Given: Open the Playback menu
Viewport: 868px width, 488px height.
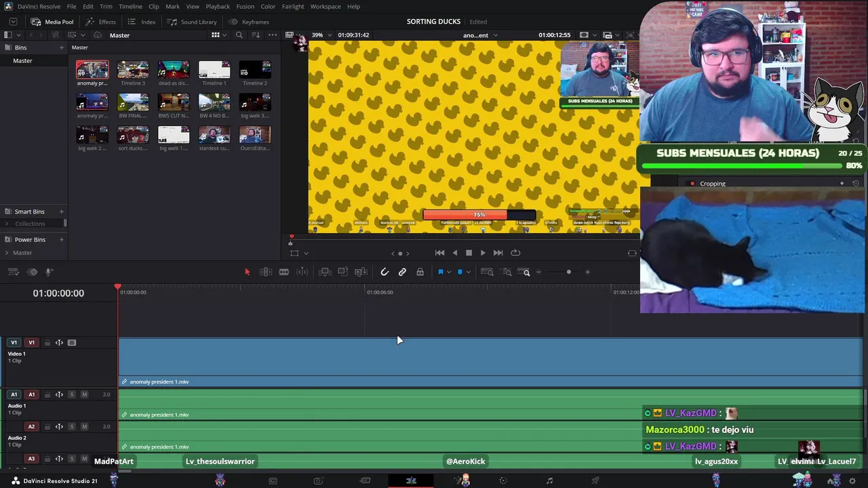Looking at the screenshot, I should coord(218,6).
